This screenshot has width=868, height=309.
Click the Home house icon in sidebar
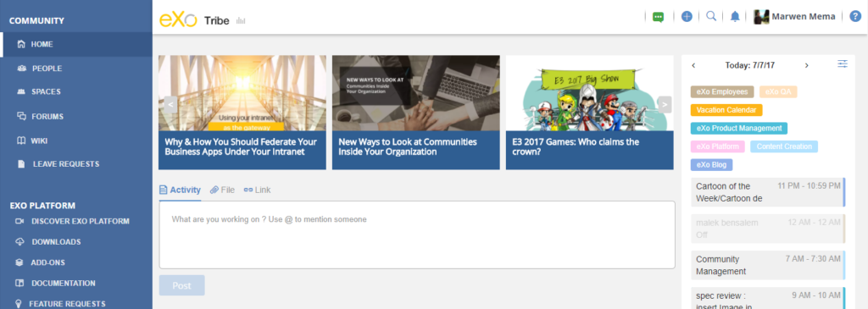21,44
